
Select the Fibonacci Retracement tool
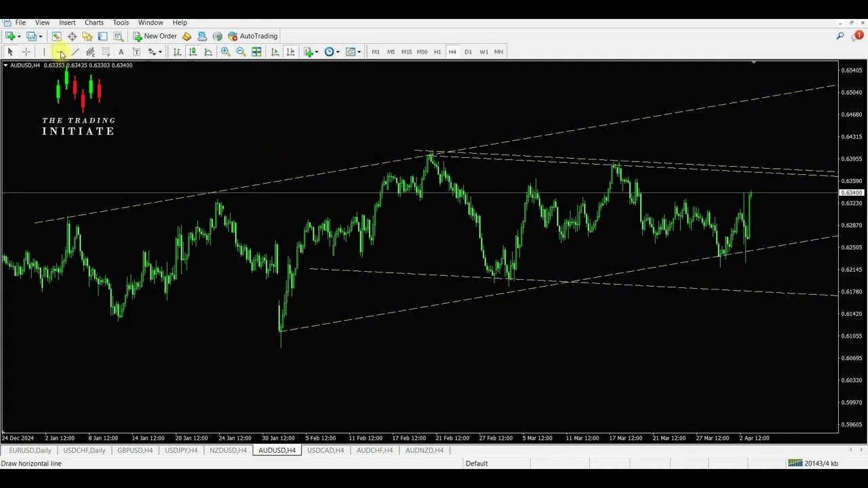point(105,52)
